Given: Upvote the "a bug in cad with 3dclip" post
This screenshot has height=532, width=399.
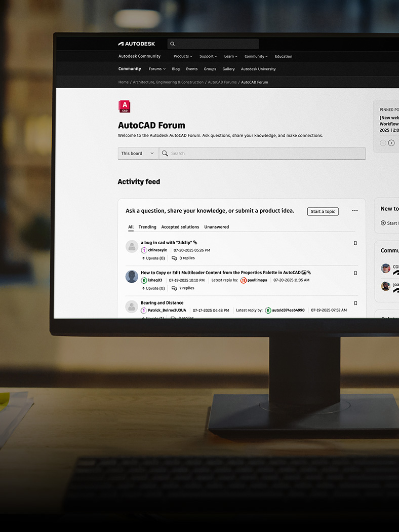Looking at the screenshot, I should point(153,258).
